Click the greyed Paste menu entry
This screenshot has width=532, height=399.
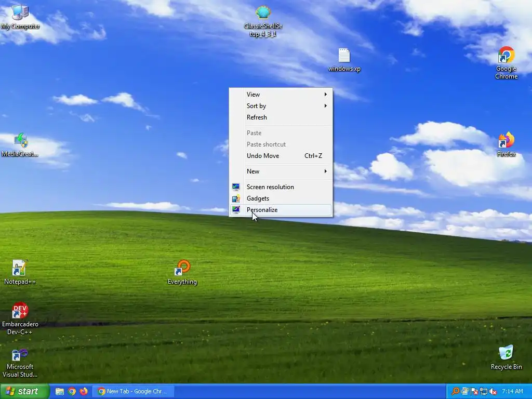click(281, 133)
